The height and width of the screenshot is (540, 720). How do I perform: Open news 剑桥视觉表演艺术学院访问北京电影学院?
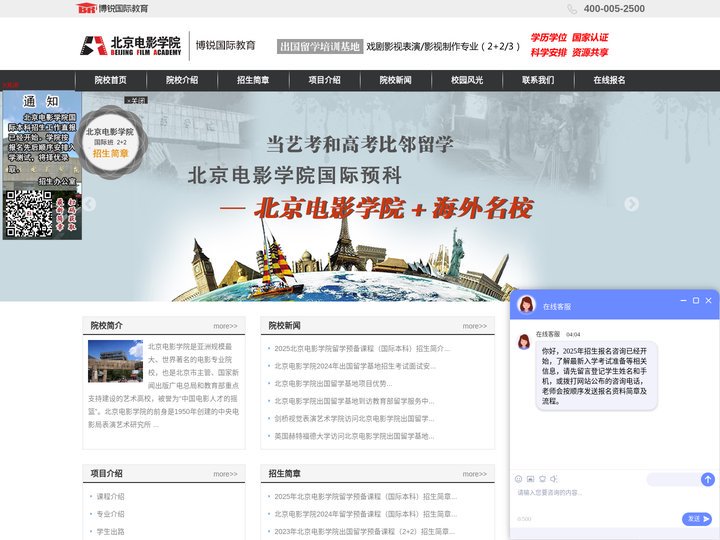(x=354, y=418)
